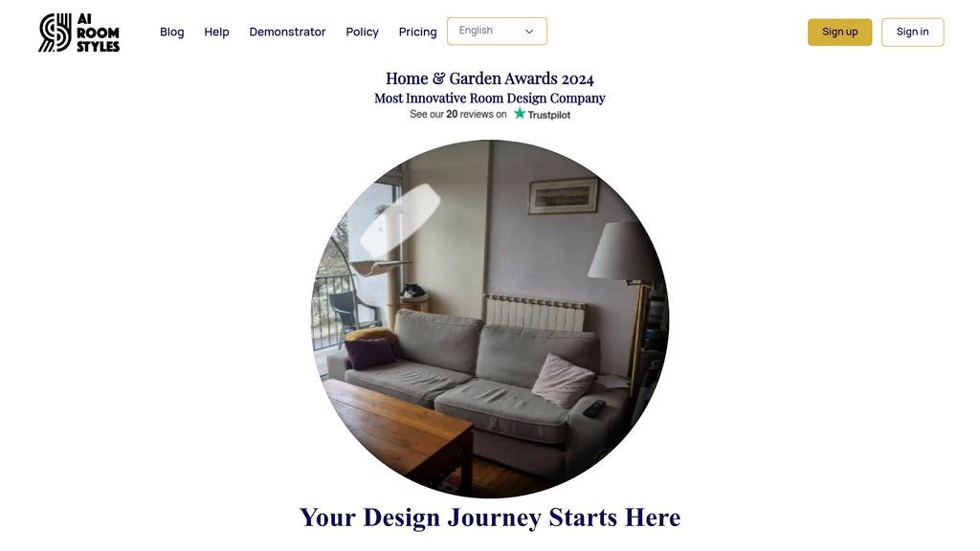Viewport: 980px width, 551px height.
Task: Expand language selector chevron arrow
Action: [x=529, y=32]
